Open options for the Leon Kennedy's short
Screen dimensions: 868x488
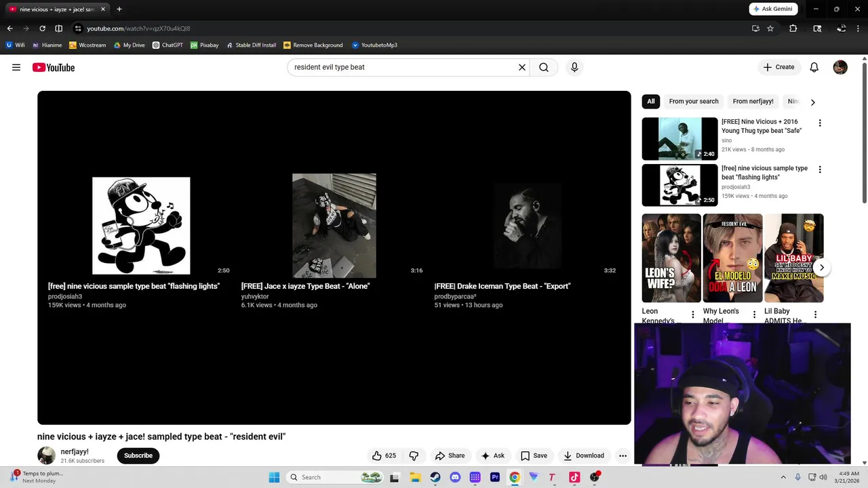tap(692, 314)
